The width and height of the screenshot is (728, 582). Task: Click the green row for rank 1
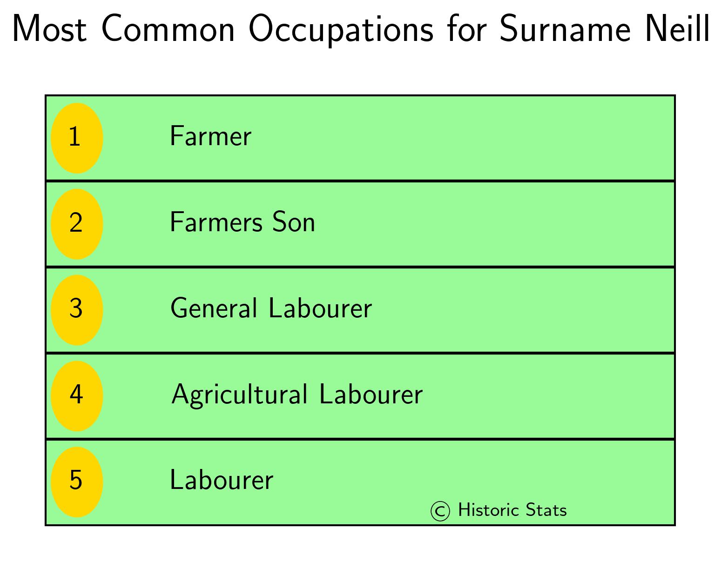click(x=360, y=138)
